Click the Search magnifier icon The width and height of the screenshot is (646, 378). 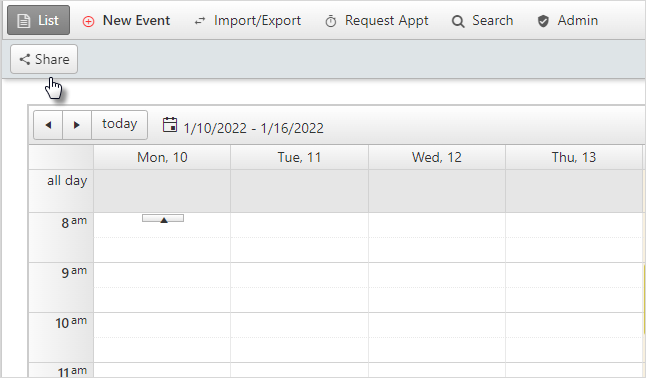click(x=458, y=21)
